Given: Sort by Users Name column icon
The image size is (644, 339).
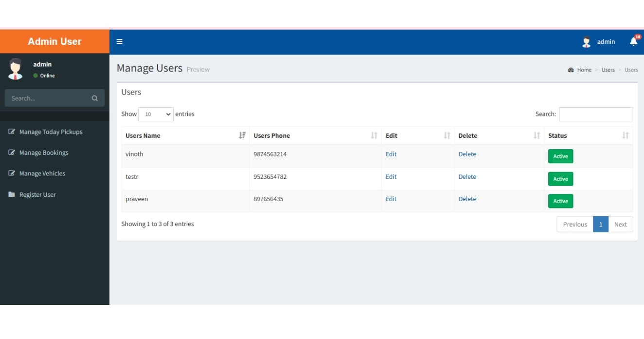Looking at the screenshot, I should (x=242, y=135).
